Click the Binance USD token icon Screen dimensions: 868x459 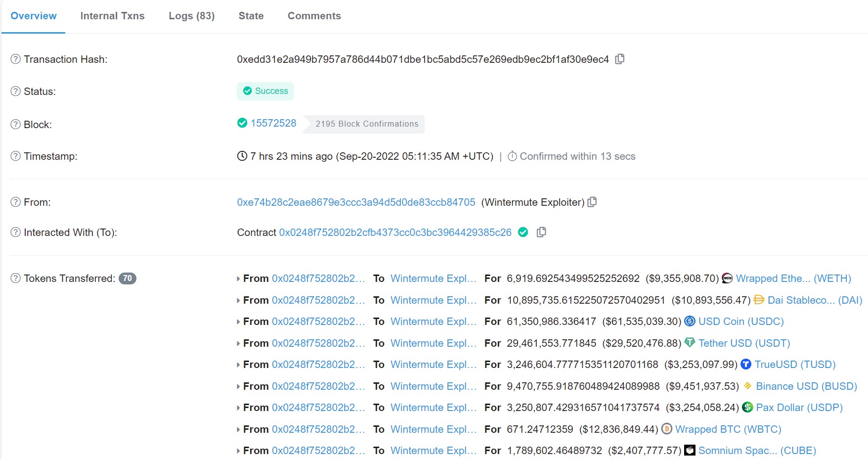(x=747, y=386)
